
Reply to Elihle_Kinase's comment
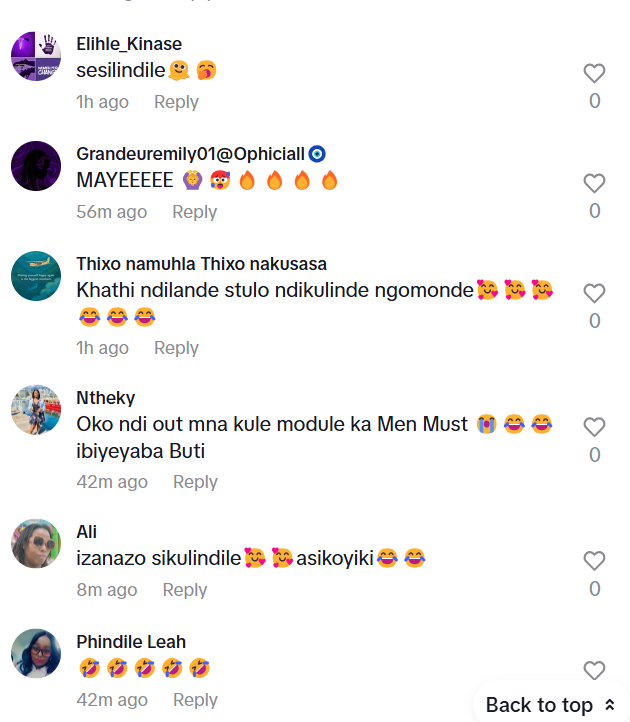tap(176, 102)
